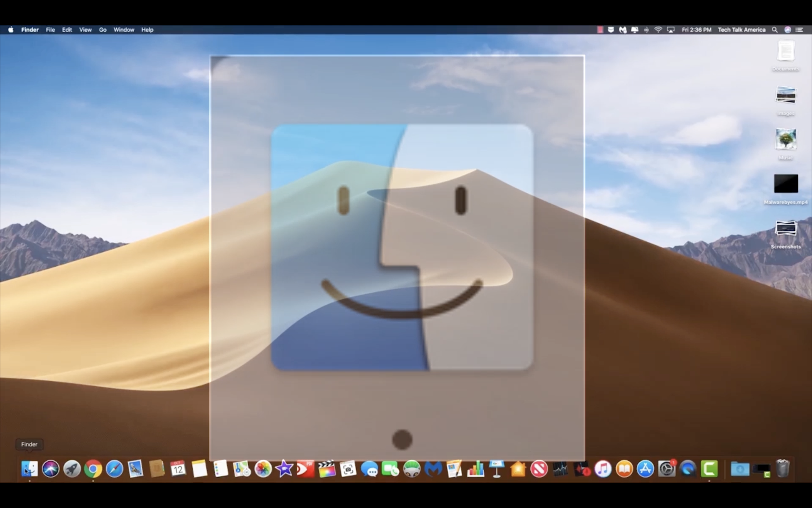Click the Fri 2:36 PM clock
Image resolution: width=812 pixels, height=508 pixels.
[697, 30]
